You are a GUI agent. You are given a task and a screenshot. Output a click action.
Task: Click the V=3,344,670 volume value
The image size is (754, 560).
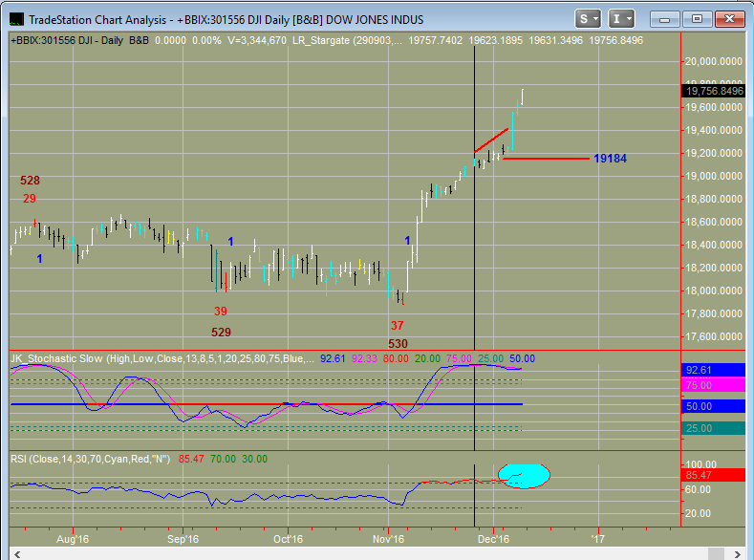tap(257, 40)
